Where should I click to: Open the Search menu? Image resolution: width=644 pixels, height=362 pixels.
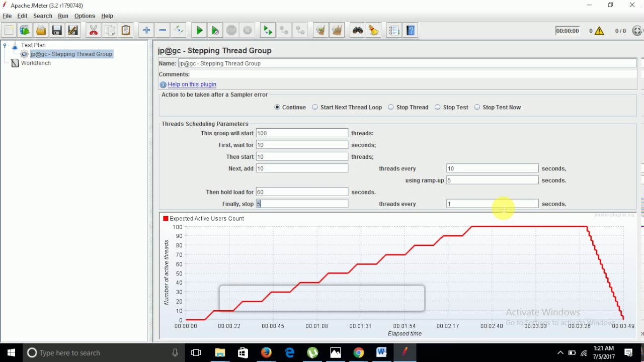tap(43, 16)
